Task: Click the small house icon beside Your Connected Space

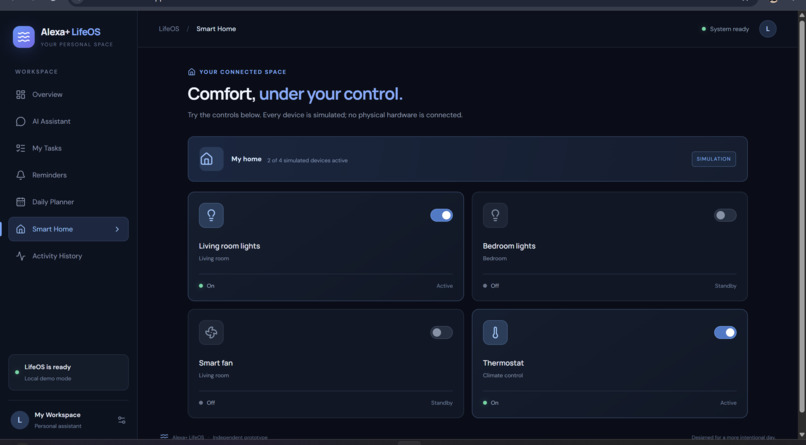Action: tap(192, 72)
